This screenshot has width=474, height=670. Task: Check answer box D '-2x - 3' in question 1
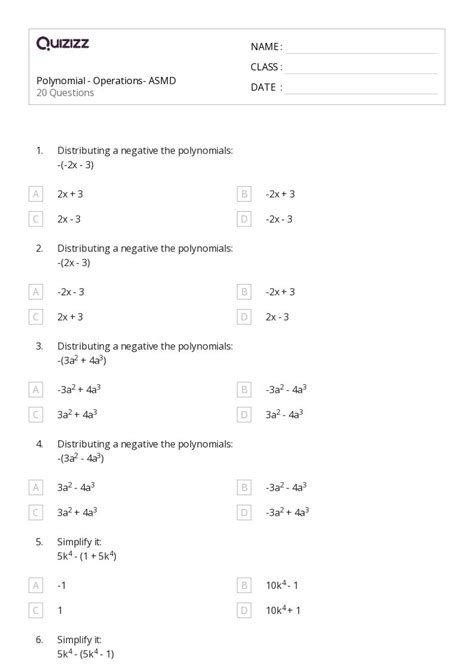244,219
